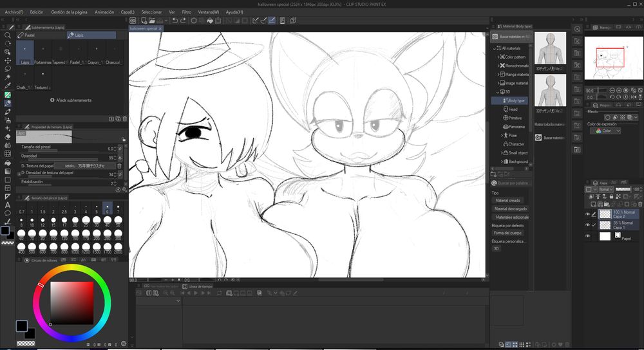Click the Material creado filter tag
This screenshot has height=350, width=644.
point(507,201)
